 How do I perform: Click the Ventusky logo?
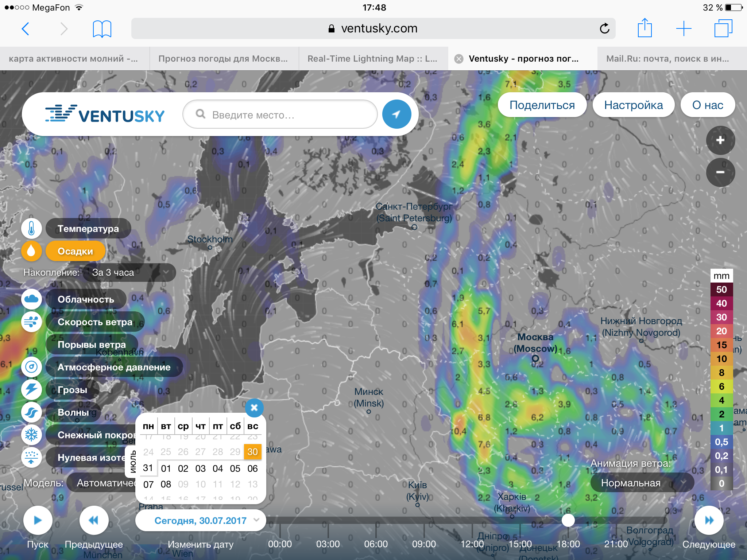[x=105, y=114]
